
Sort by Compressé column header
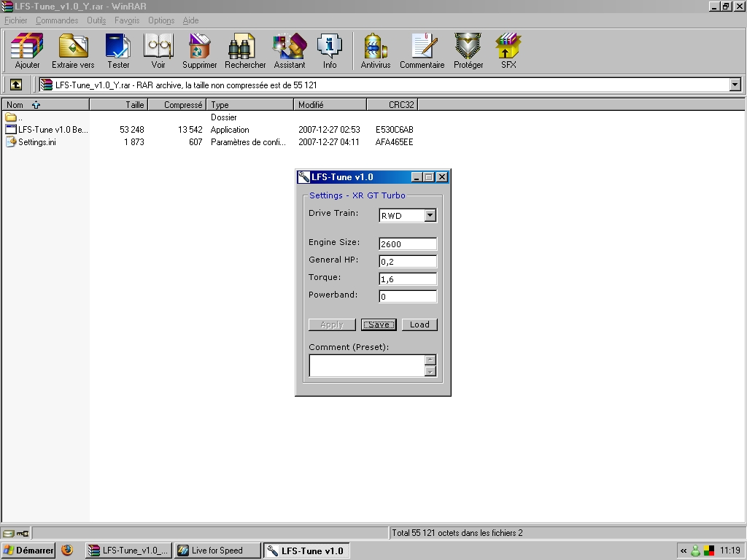[177, 105]
